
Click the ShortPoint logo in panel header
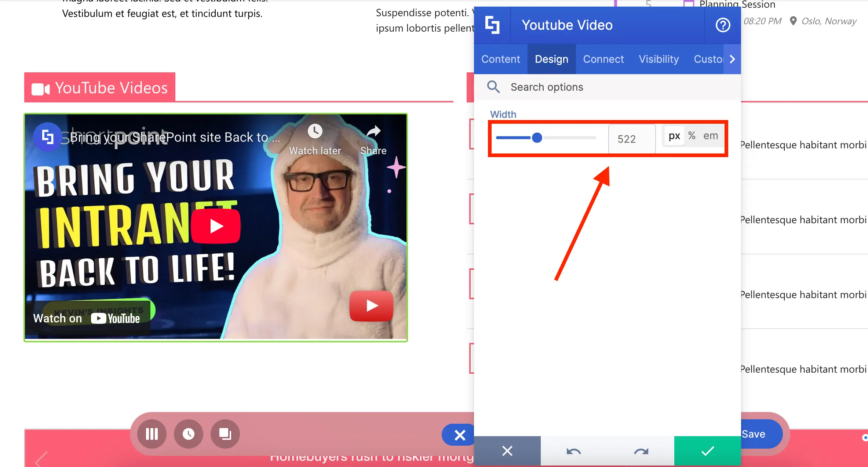click(492, 25)
